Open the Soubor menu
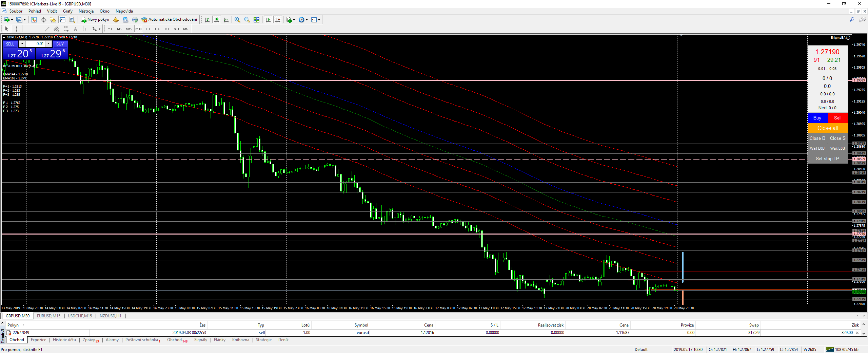 click(16, 11)
